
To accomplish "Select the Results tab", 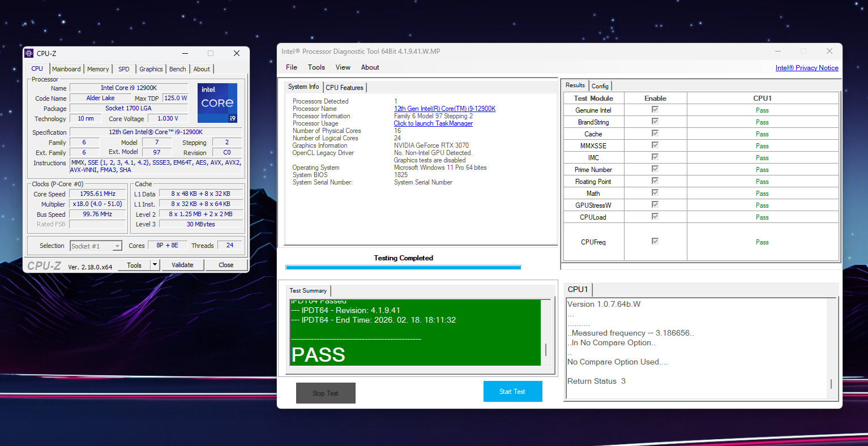I will 575,85.
